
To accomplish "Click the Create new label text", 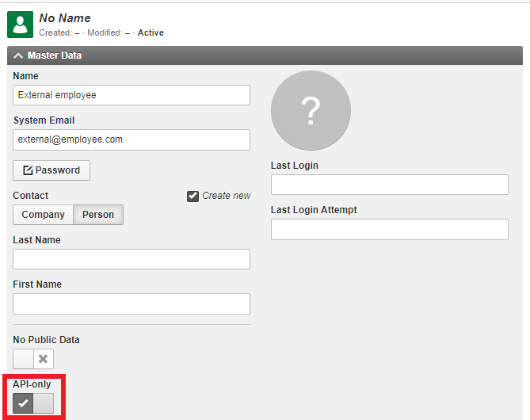I will click(226, 196).
